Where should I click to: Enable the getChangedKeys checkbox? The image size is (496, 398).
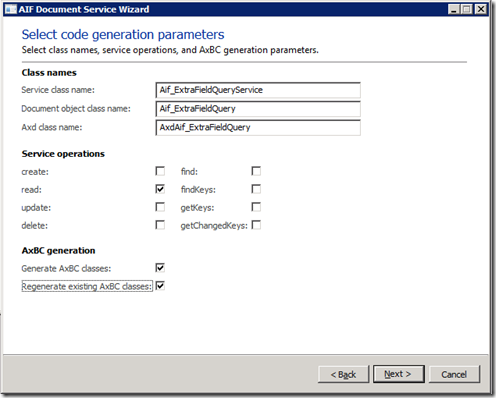click(x=256, y=225)
